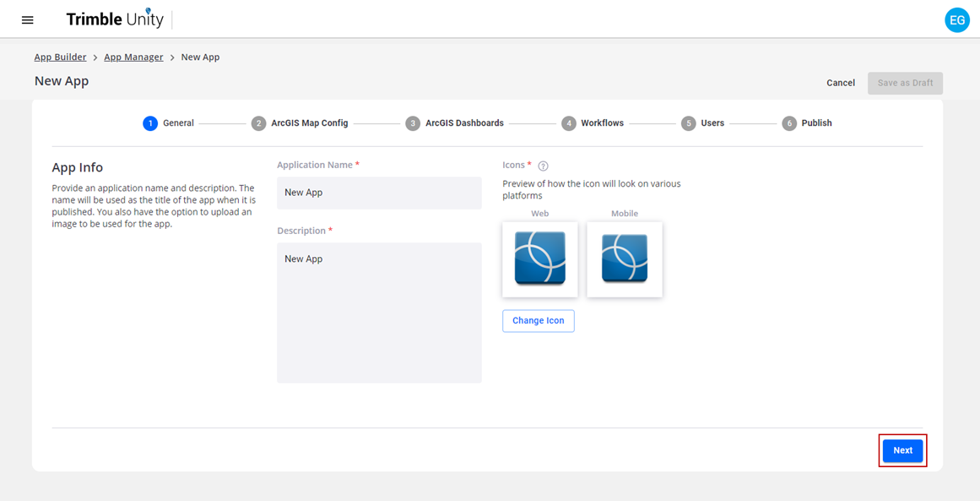Viewport: 980px width, 501px height.
Task: Open the App Builder breadcrumb link
Action: point(61,57)
